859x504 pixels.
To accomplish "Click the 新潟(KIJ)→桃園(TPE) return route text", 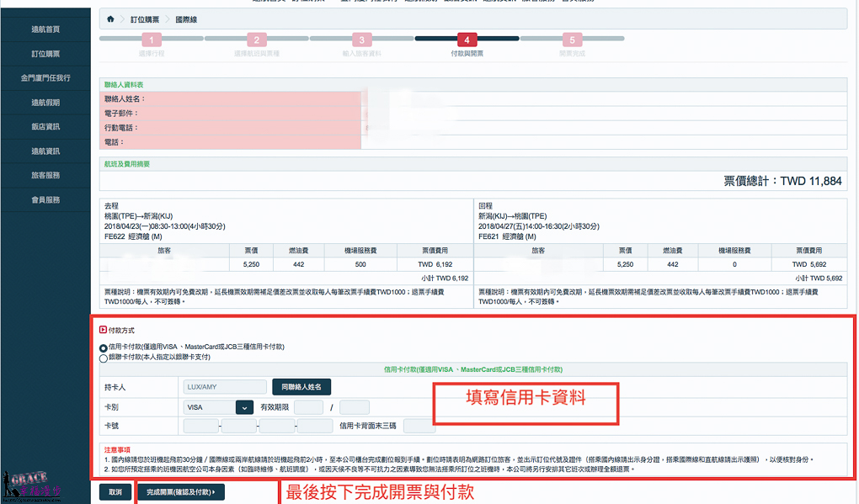I will pyautogui.click(x=513, y=216).
